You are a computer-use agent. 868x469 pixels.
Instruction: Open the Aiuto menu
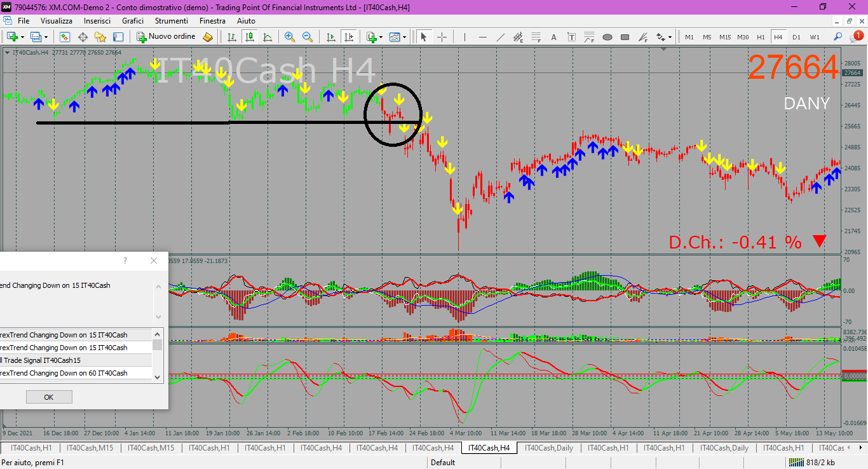click(246, 21)
